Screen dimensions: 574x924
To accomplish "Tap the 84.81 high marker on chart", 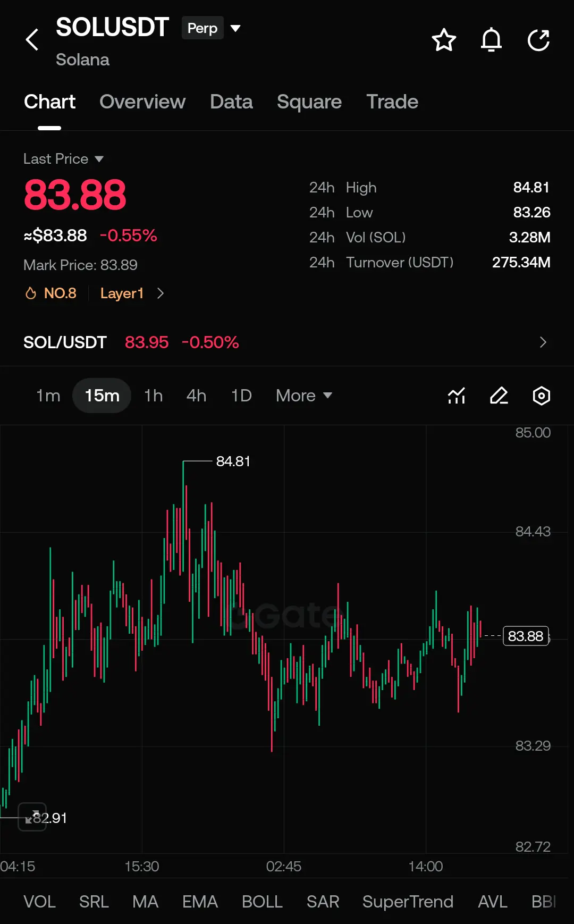I will 233,461.
